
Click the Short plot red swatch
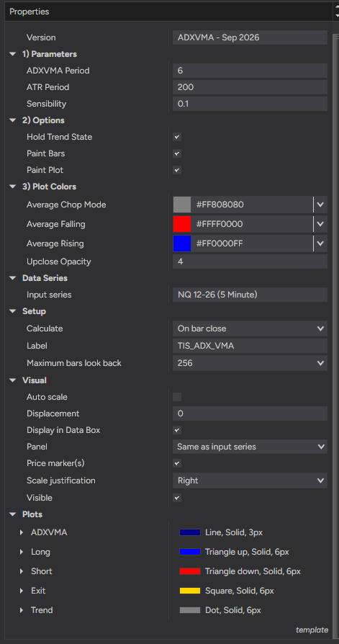point(190,571)
